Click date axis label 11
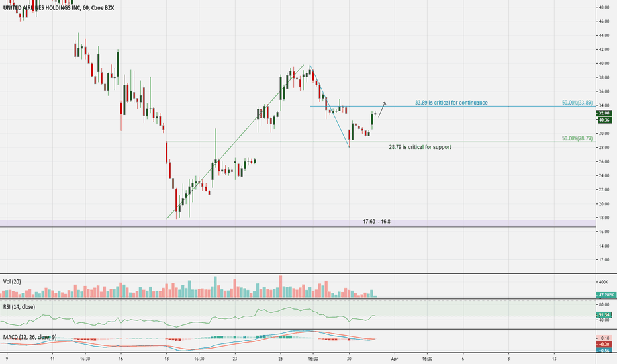Image resolution: width=617 pixels, height=364 pixels. click(52, 359)
